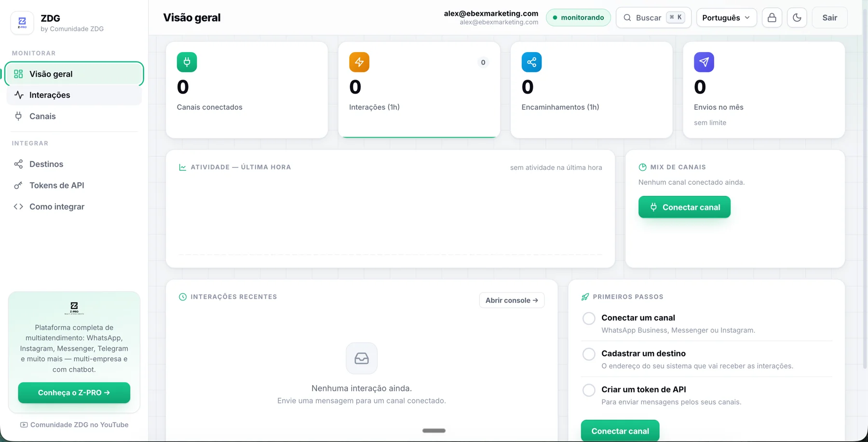Image resolution: width=868 pixels, height=442 pixels.
Task: Click the 0 counter badge on Interações card
Action: (483, 62)
